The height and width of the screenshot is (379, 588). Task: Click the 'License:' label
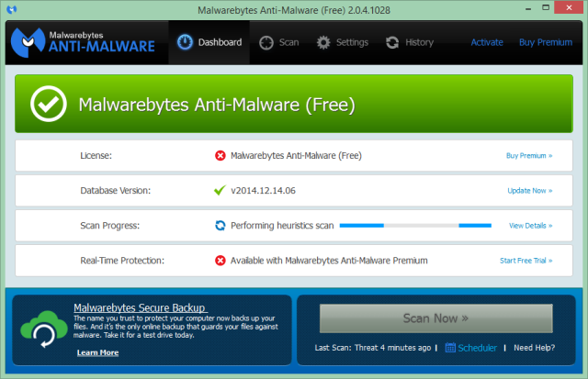coord(96,155)
